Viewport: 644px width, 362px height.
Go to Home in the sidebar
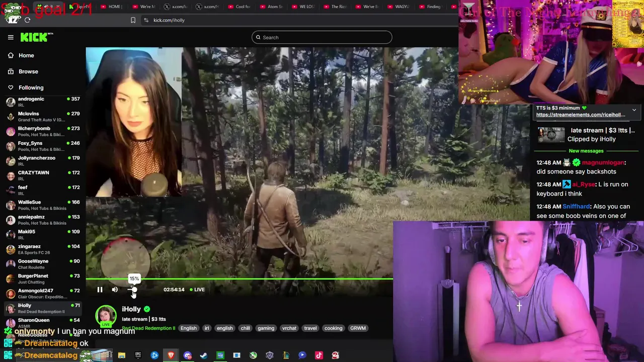click(x=26, y=55)
